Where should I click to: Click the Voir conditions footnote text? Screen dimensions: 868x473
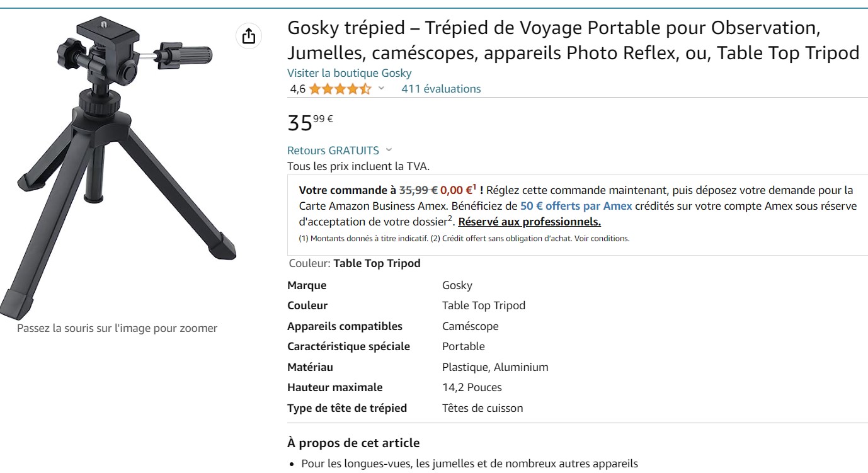pos(608,239)
